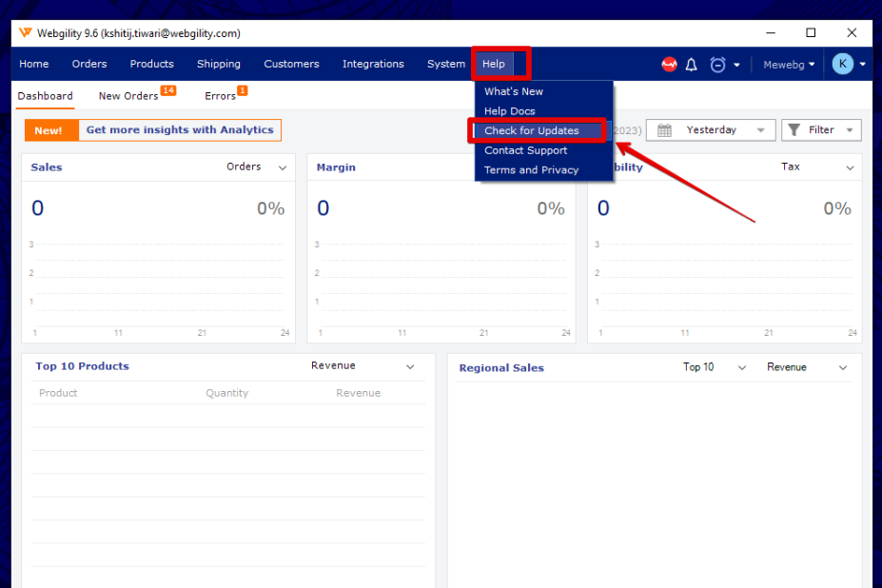The image size is (882, 588).
Task: Click the Quantity column header
Action: pyautogui.click(x=226, y=393)
